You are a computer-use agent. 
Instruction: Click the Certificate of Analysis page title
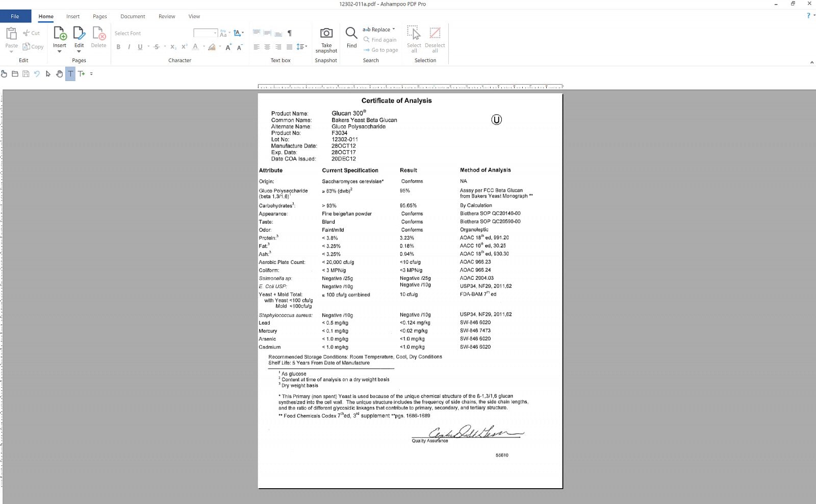396,101
